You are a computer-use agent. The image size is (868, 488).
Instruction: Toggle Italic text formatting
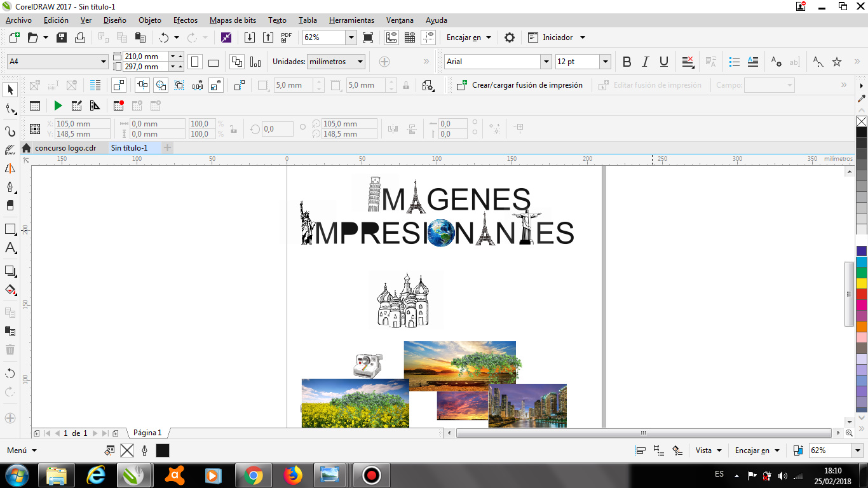click(x=646, y=62)
